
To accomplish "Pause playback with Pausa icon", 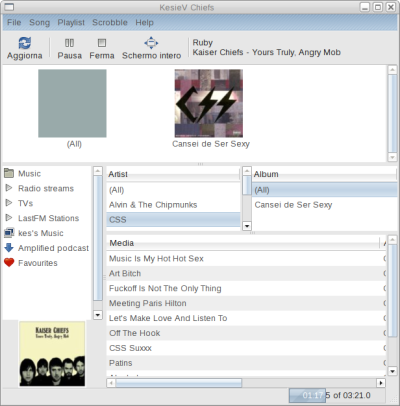I will click(69, 43).
